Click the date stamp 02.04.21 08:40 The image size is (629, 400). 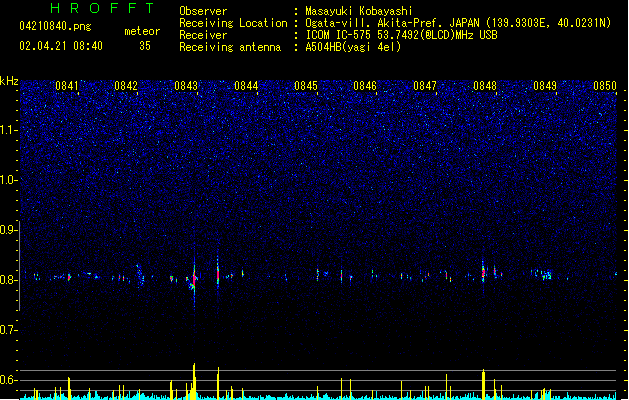[61, 46]
